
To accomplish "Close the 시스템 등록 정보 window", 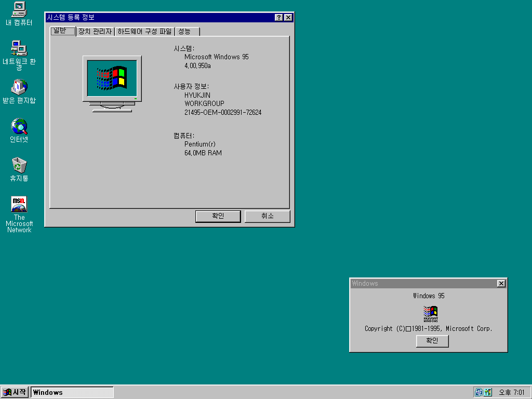I will tap(288, 18).
